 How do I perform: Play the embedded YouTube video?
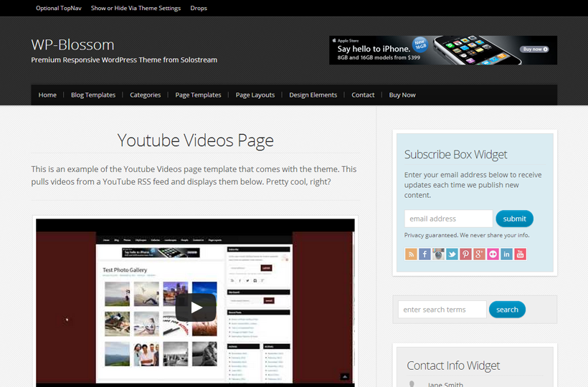195,307
